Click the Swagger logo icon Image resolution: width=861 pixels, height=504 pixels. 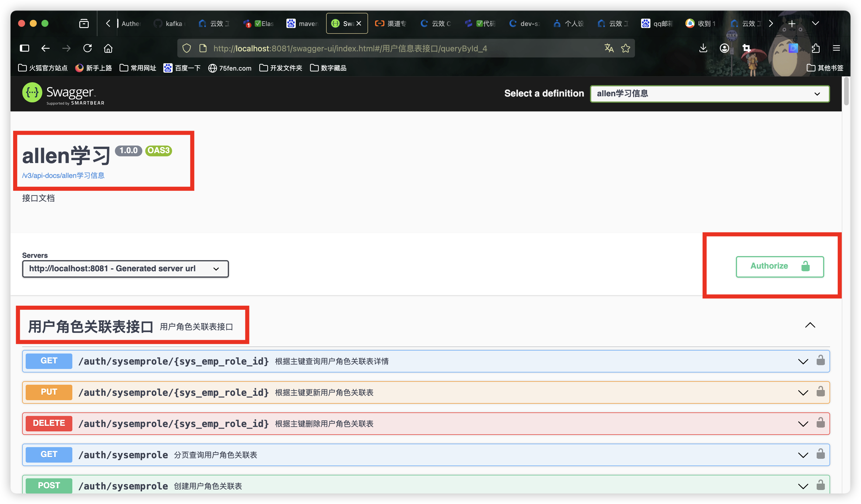click(32, 92)
